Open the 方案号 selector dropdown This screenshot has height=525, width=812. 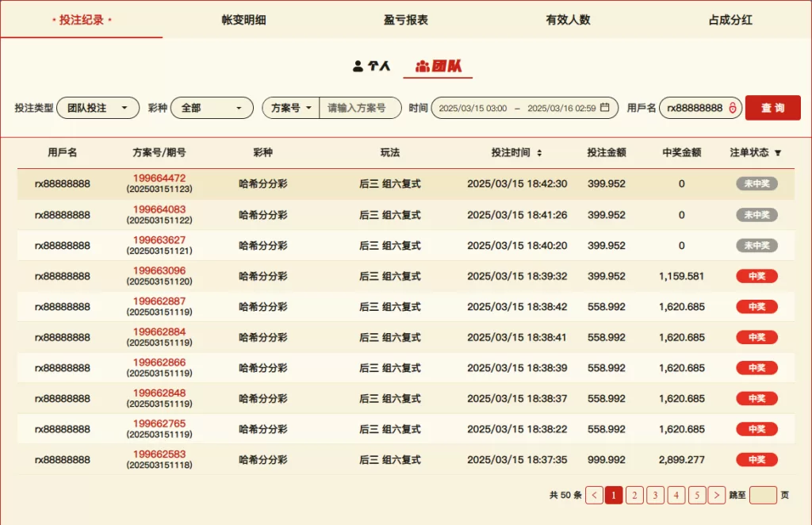pos(290,108)
